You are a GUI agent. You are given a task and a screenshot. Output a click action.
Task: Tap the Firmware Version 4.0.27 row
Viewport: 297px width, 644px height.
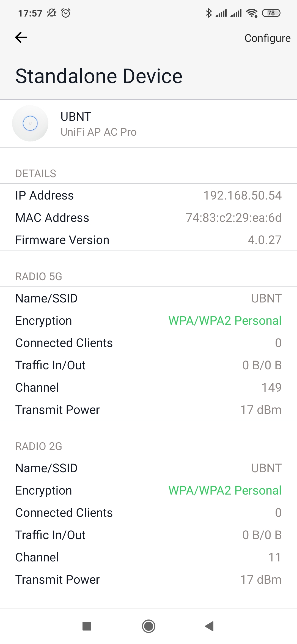point(148,240)
